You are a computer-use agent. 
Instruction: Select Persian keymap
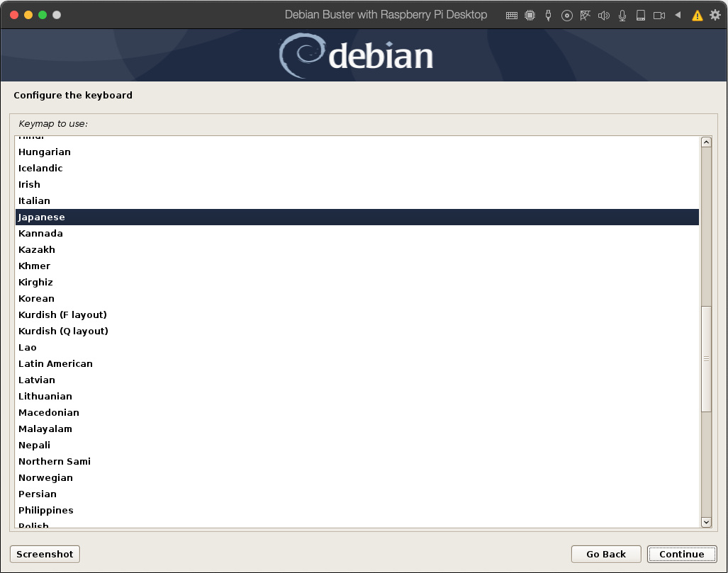point(357,494)
